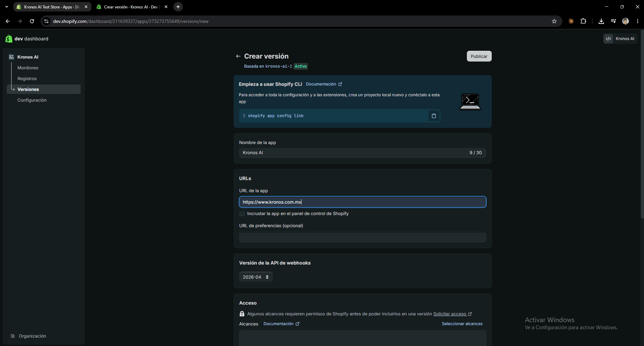
Task: Open the Alcances Documentación link
Action: coord(281,324)
